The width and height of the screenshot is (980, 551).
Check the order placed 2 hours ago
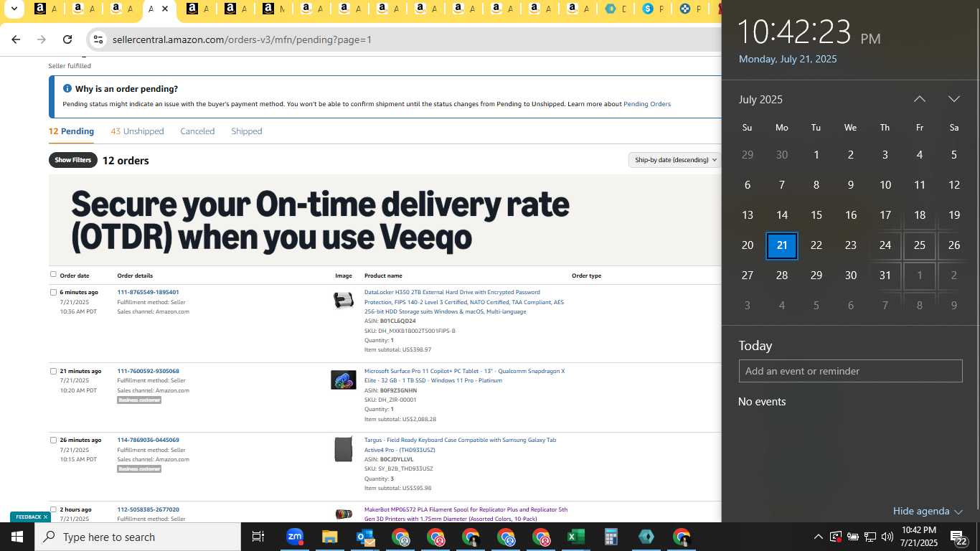53,509
